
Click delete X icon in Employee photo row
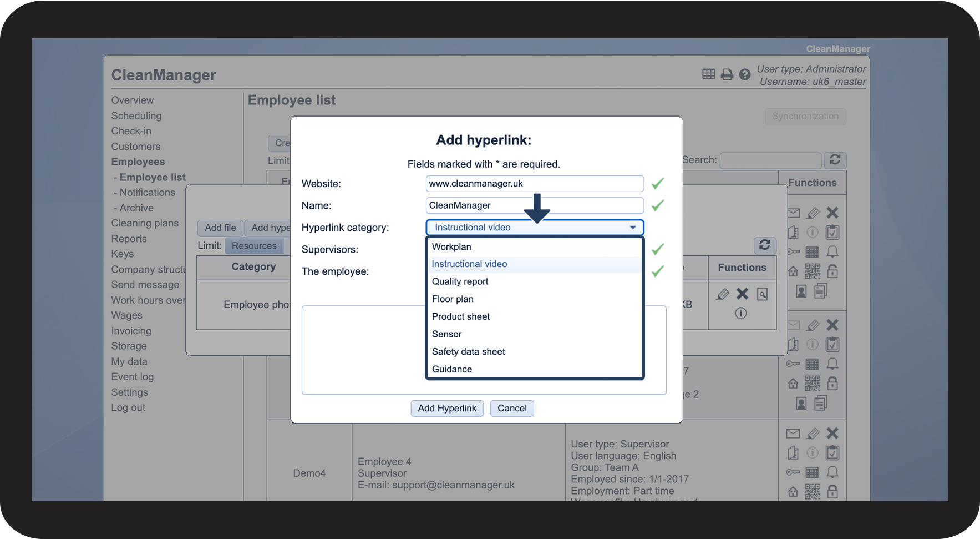tap(743, 294)
